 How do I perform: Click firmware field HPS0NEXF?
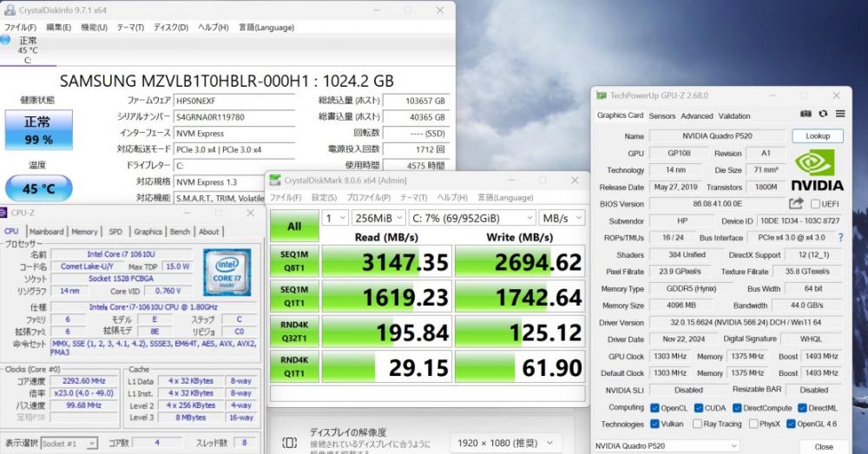tap(234, 101)
